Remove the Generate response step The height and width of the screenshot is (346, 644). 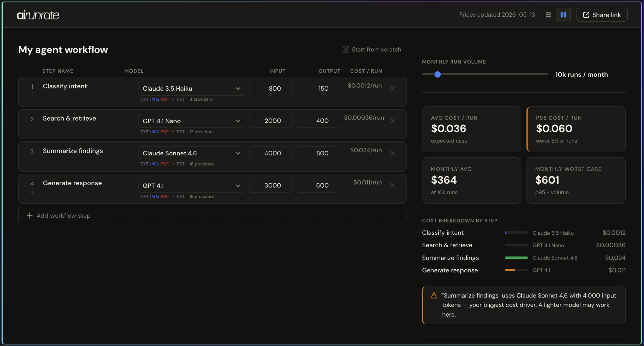[x=393, y=186]
